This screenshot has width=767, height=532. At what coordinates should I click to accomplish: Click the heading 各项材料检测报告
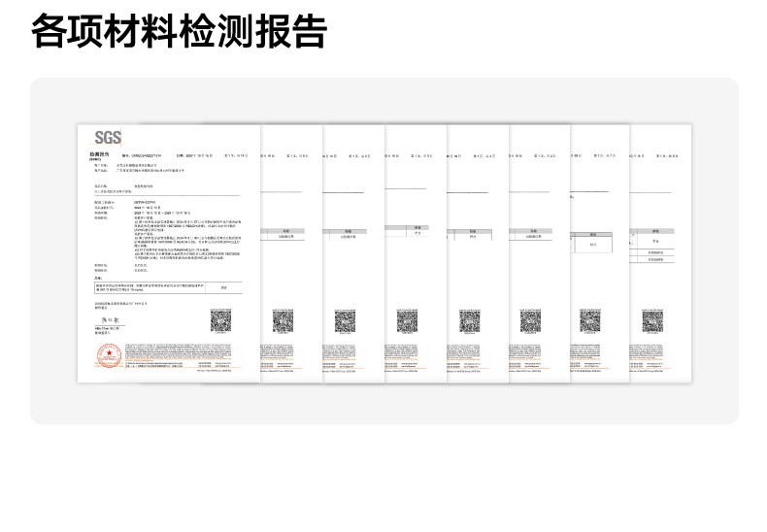click(x=179, y=31)
